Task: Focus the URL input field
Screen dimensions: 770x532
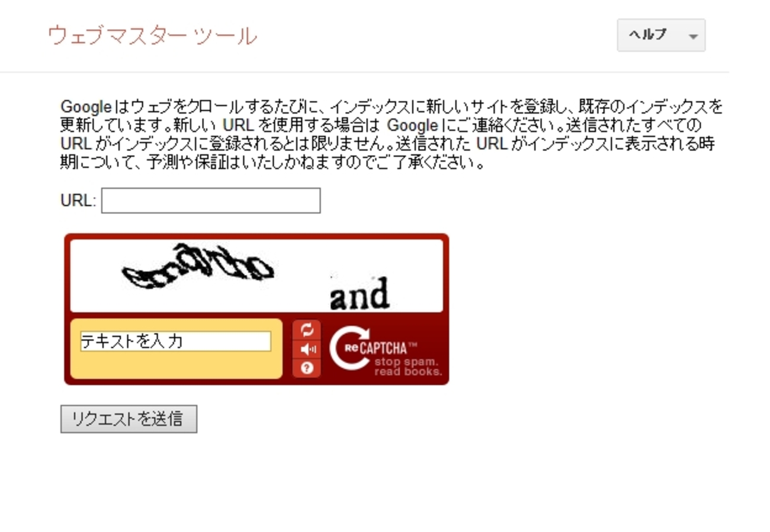Action: (x=211, y=200)
